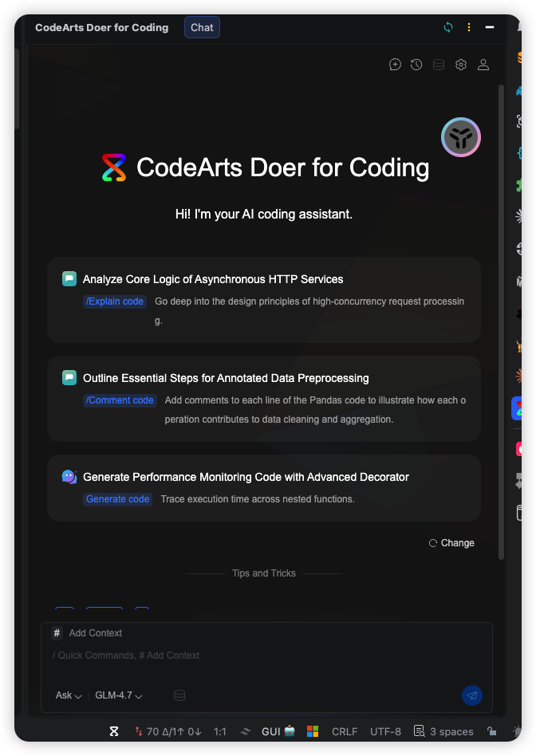The height and width of the screenshot is (756, 536).
Task: Toggle the read-only padlock icon in the status bar
Action: [x=491, y=731]
